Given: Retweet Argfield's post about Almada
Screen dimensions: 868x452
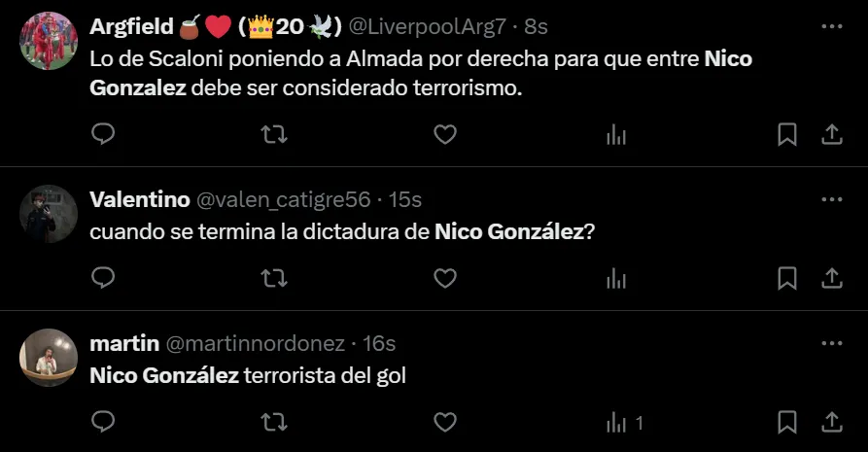Looking at the screenshot, I should point(274,134).
